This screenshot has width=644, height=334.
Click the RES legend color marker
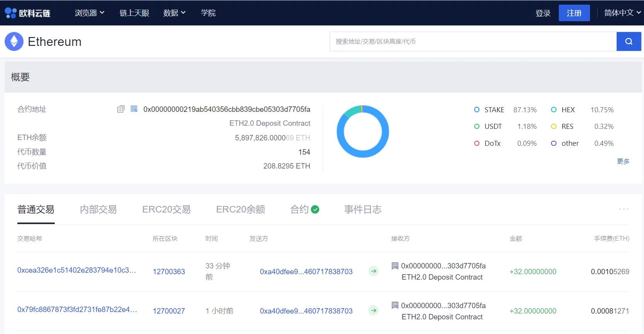(x=554, y=126)
